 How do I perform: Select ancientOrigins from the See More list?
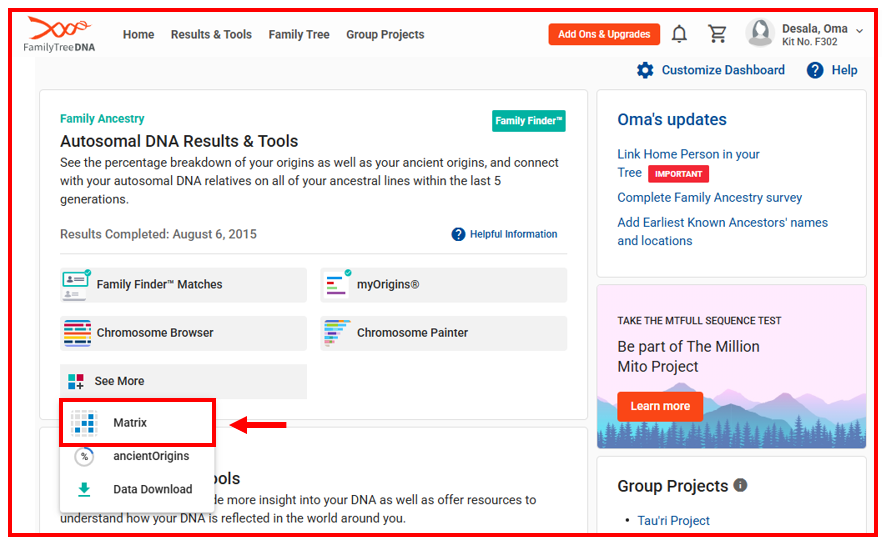coord(137,456)
